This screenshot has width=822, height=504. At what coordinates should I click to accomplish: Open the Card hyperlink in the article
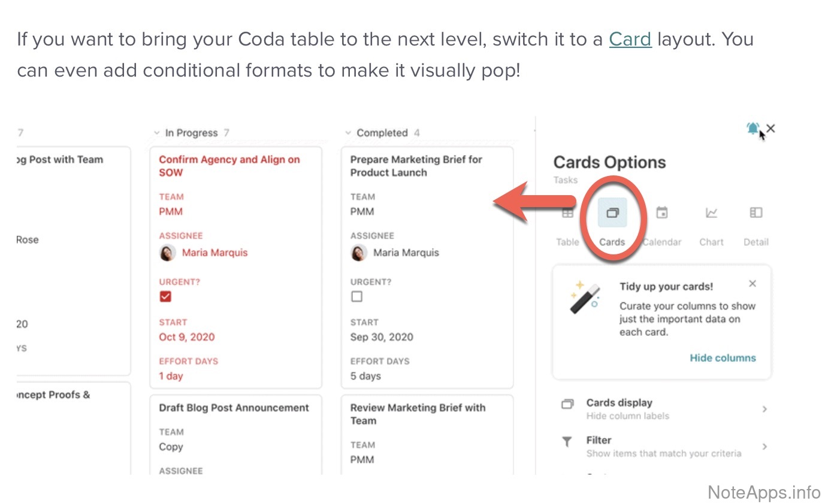[630, 40]
